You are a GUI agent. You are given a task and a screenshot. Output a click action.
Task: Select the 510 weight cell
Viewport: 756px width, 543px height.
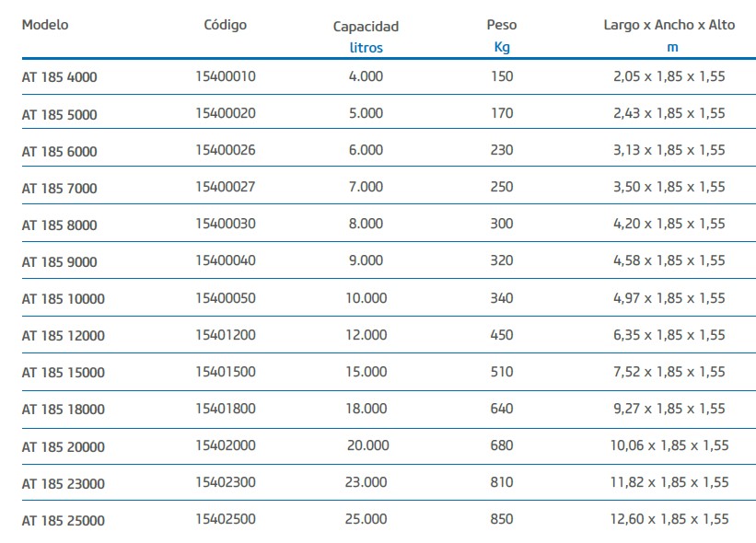[502, 372]
